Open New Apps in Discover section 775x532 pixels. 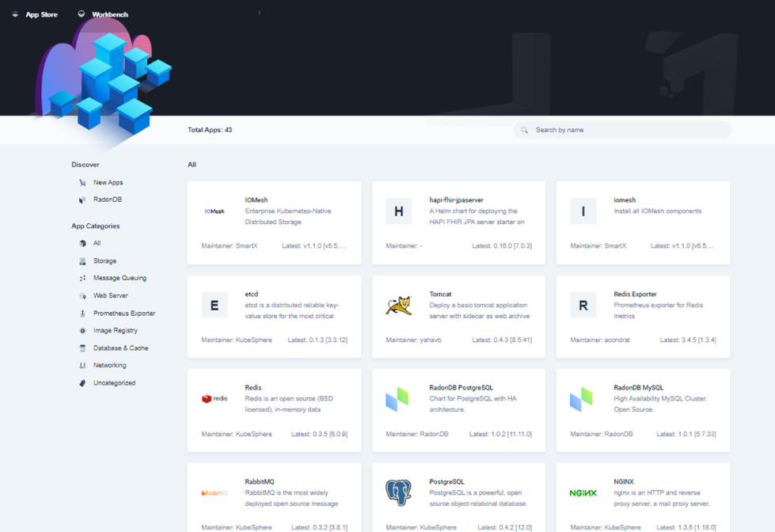pos(108,182)
